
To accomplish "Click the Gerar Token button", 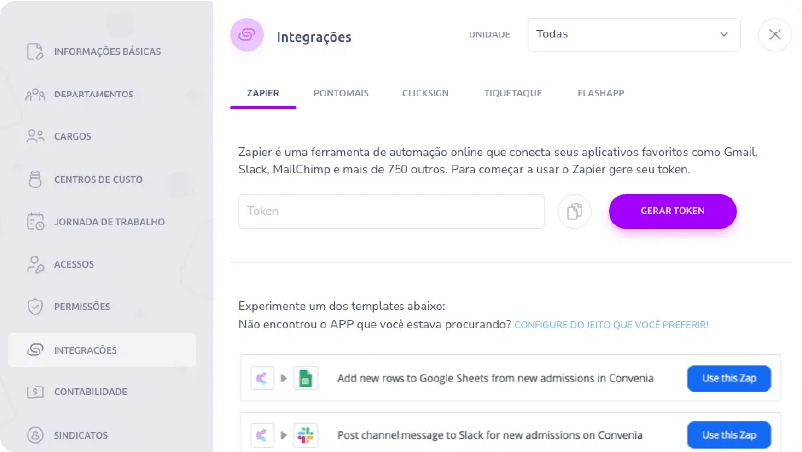I will [673, 211].
